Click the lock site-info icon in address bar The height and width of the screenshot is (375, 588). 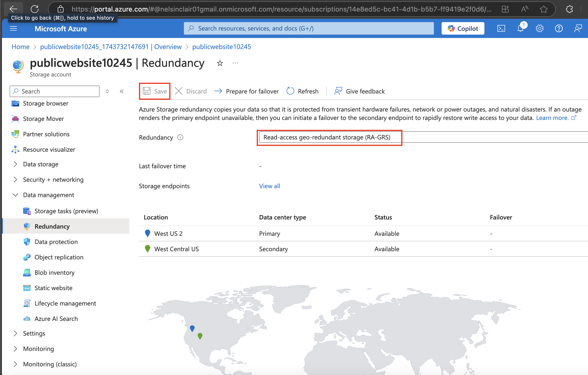coord(60,9)
